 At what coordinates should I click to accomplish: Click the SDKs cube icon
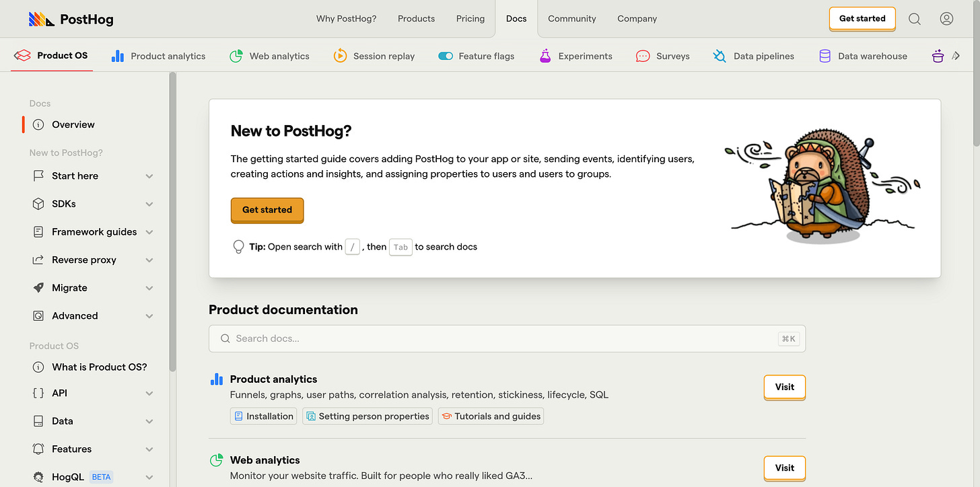[x=38, y=204]
